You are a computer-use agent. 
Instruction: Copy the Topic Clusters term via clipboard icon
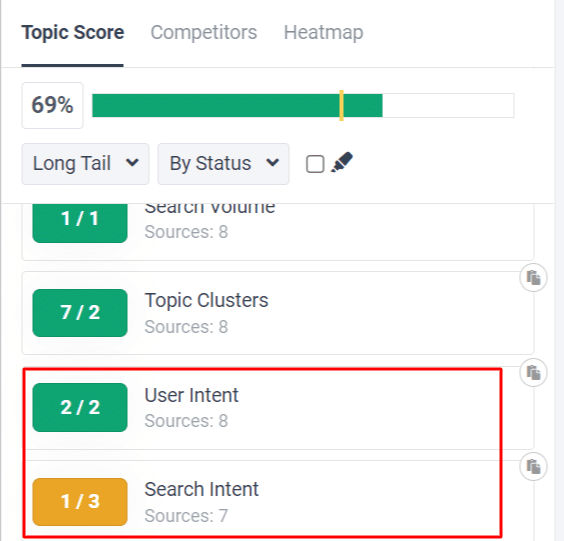point(533,278)
